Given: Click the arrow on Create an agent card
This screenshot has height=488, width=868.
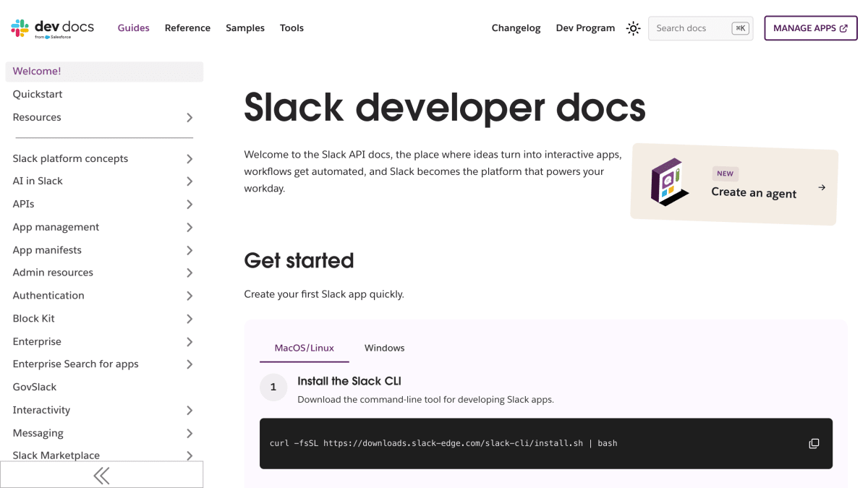Looking at the screenshot, I should 822,187.
